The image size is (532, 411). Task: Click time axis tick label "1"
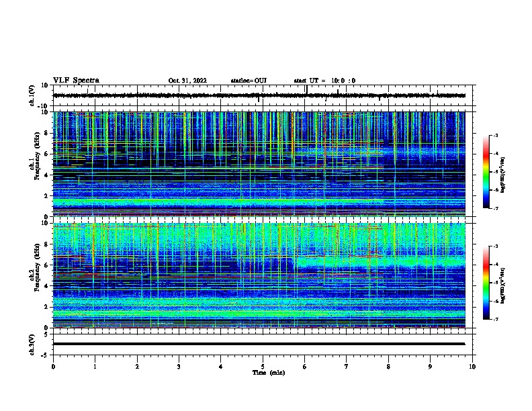tap(95, 367)
